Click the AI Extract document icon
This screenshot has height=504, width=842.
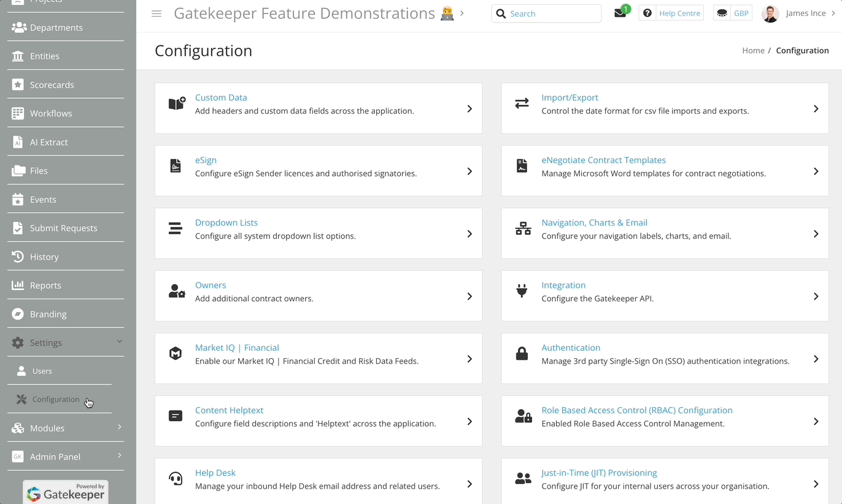[x=18, y=142]
